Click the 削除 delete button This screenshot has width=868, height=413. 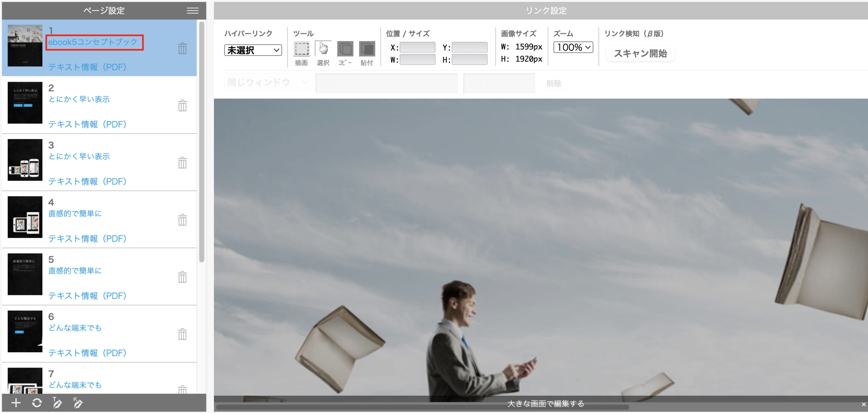[554, 83]
